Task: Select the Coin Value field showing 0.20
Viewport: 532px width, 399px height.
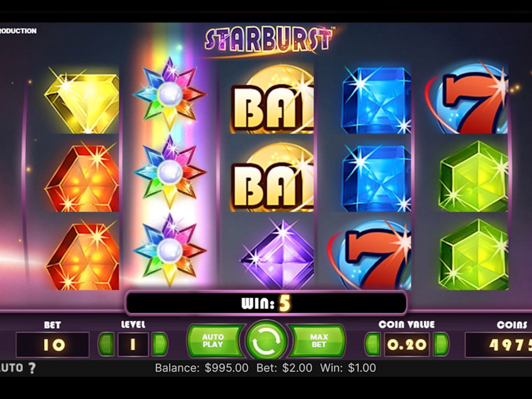Action: coord(407,344)
